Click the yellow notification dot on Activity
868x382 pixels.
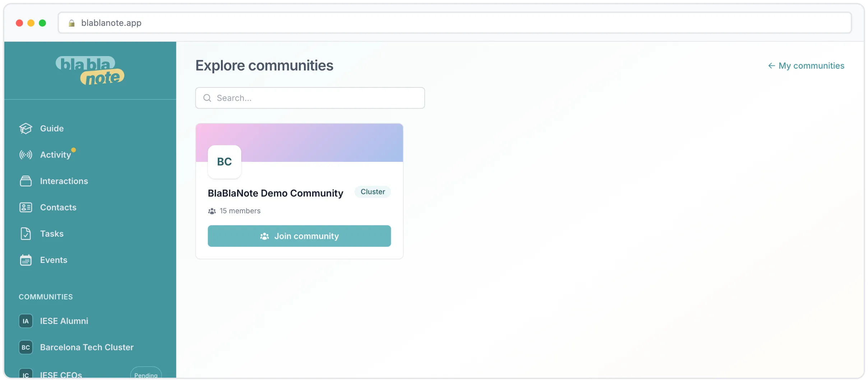(x=74, y=150)
